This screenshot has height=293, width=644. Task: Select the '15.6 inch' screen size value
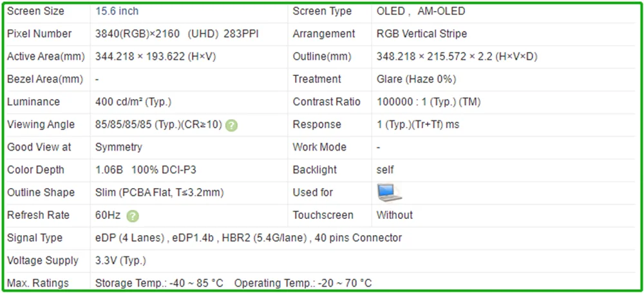coord(117,11)
